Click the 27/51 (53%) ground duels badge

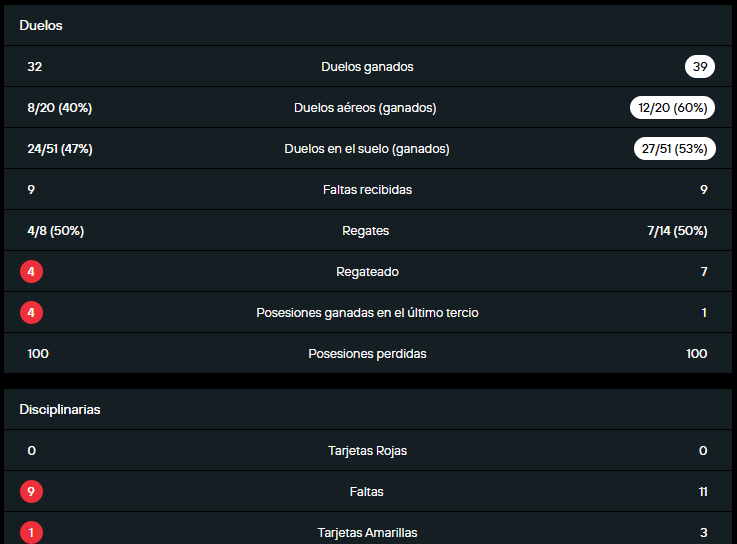[674, 149]
